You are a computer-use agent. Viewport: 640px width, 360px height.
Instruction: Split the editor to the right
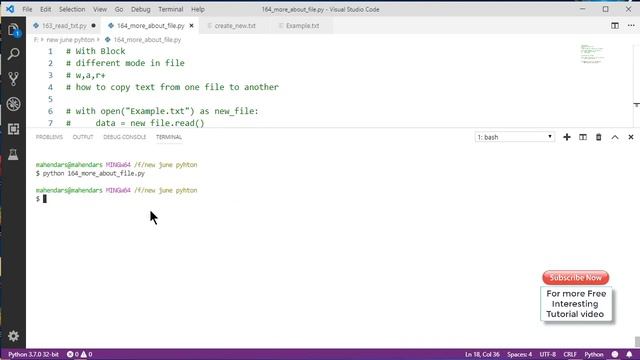tap(615, 25)
